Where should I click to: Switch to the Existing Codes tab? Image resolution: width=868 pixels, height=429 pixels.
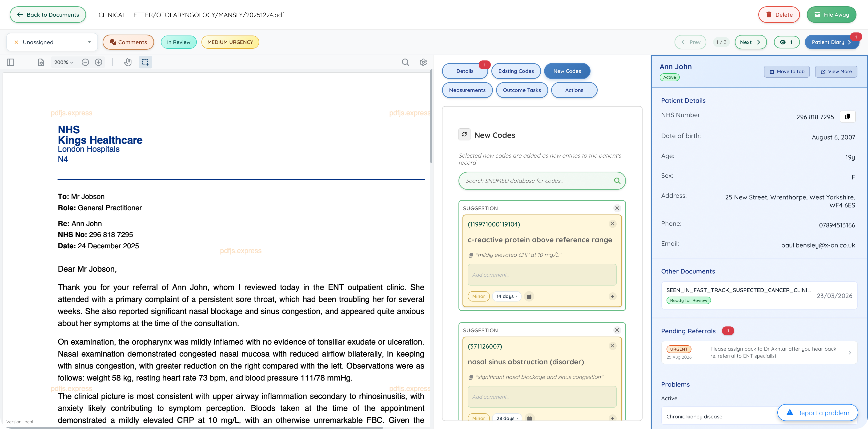(516, 71)
